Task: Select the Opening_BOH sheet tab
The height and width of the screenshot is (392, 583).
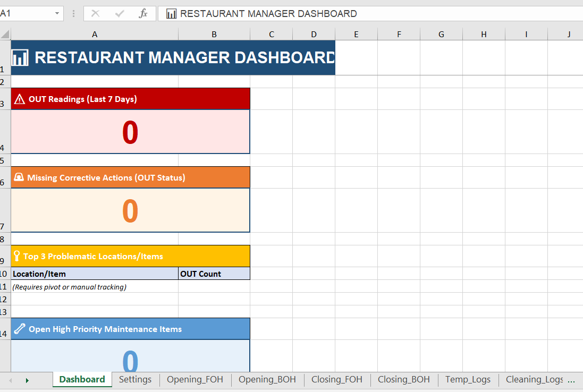Action: pyautogui.click(x=267, y=379)
